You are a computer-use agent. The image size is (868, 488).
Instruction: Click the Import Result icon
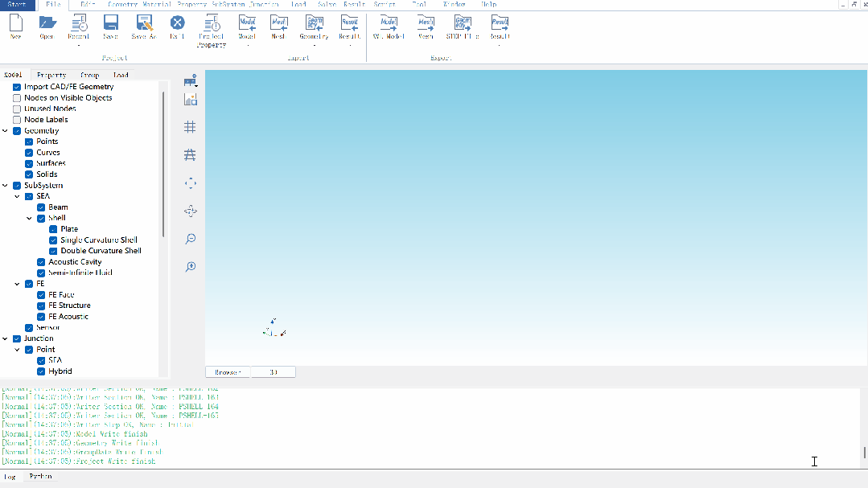(x=350, y=23)
